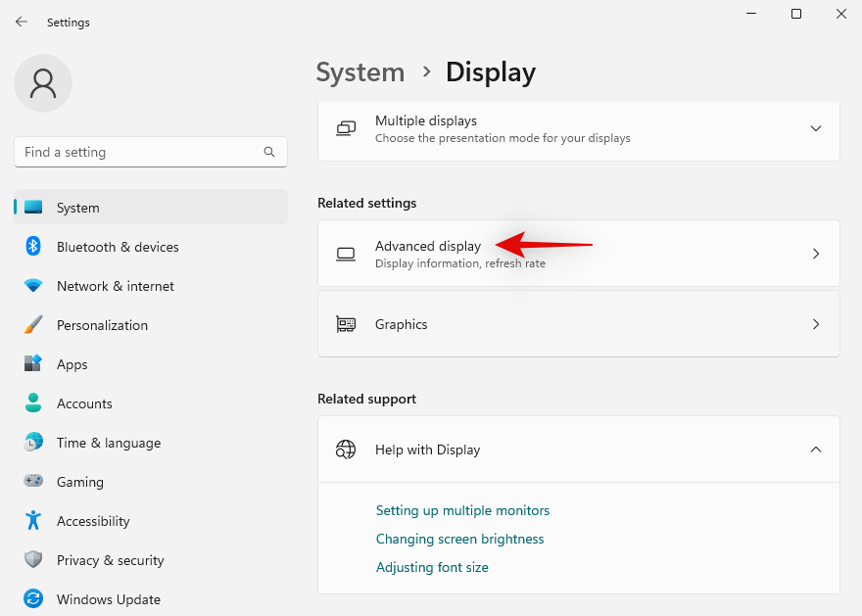Click the Windows Update icon
Image resolution: width=862 pixels, height=616 pixels.
pos(32,599)
